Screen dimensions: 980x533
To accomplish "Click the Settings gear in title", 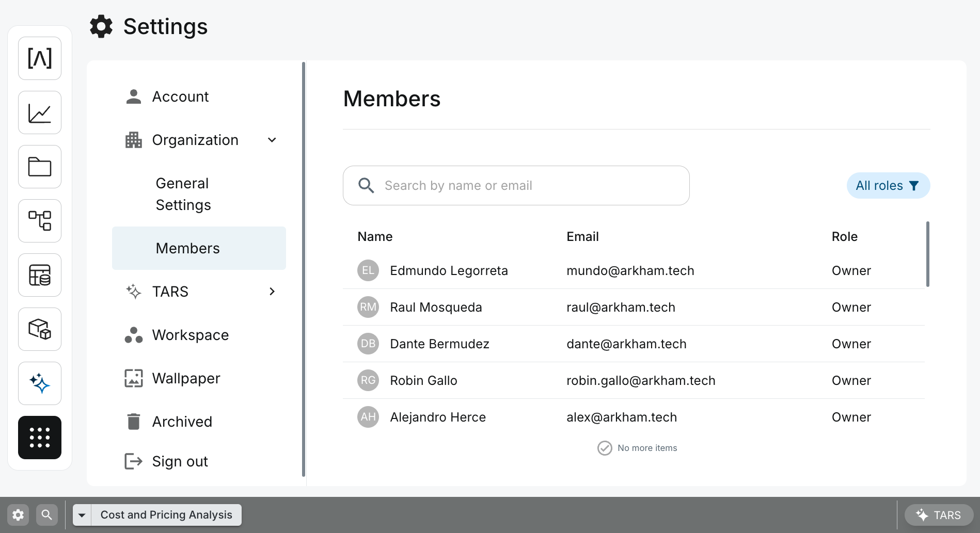I will (101, 26).
